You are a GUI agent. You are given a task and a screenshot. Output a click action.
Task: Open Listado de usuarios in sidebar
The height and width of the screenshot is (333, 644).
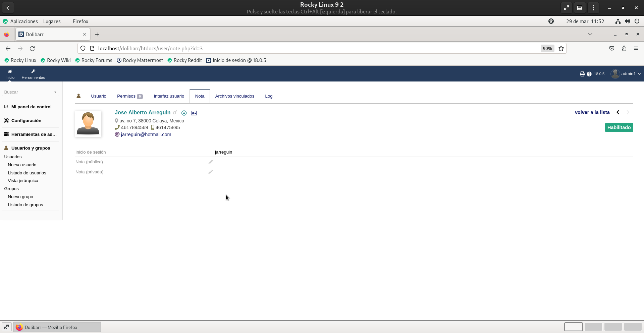[27, 173]
